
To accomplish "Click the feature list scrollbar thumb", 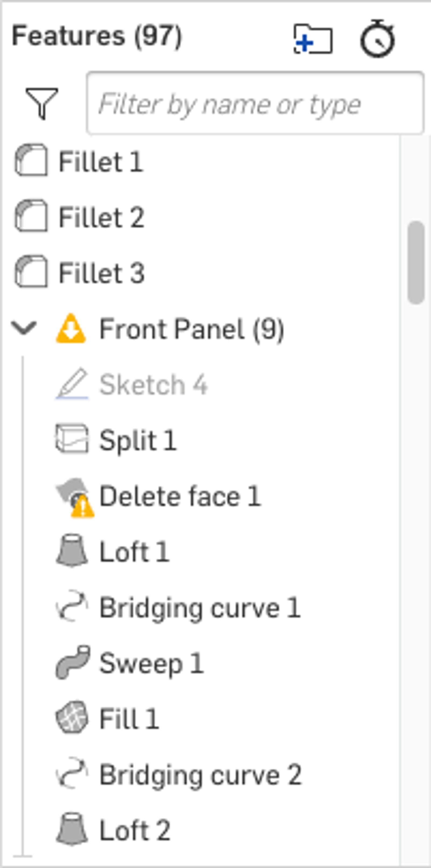I will (x=415, y=262).
